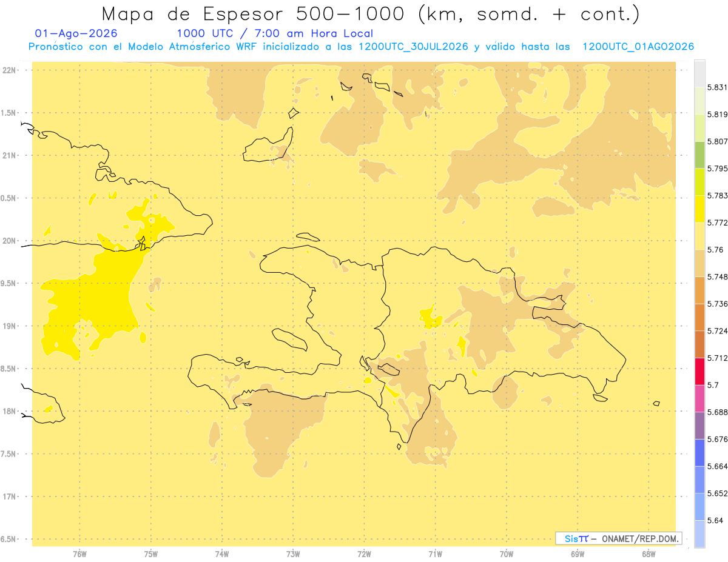Click the colorbar value '5.664'
Screen dimensions: 728x562
(x=717, y=466)
